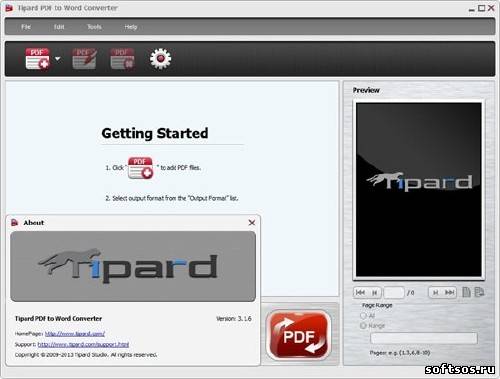Jump to last page in preview
The image size is (500, 379).
[449, 293]
